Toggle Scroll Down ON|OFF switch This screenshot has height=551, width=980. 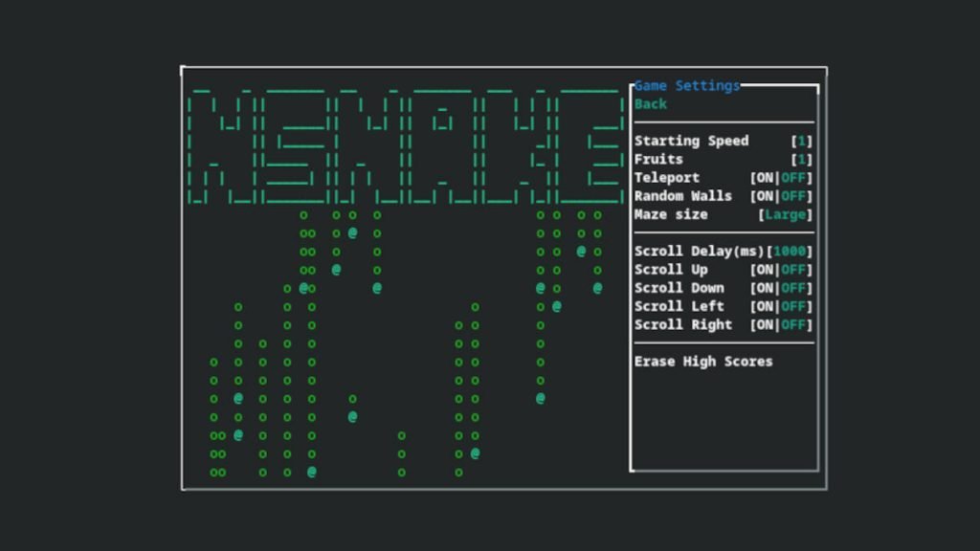coord(781,288)
